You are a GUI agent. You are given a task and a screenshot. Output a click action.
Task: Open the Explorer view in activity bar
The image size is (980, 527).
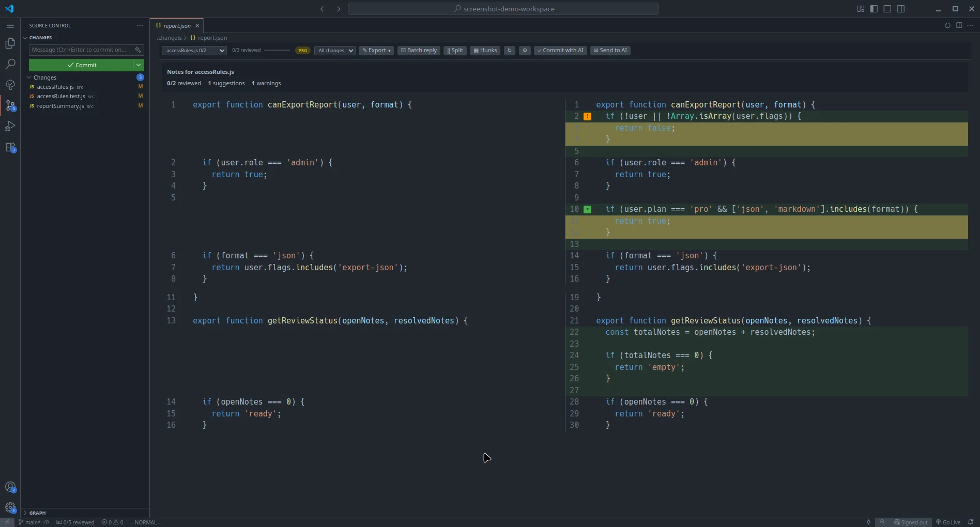tap(10, 43)
